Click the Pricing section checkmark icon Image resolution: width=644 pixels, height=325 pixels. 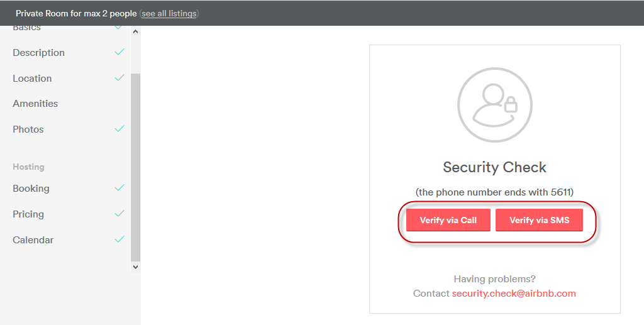click(x=119, y=214)
